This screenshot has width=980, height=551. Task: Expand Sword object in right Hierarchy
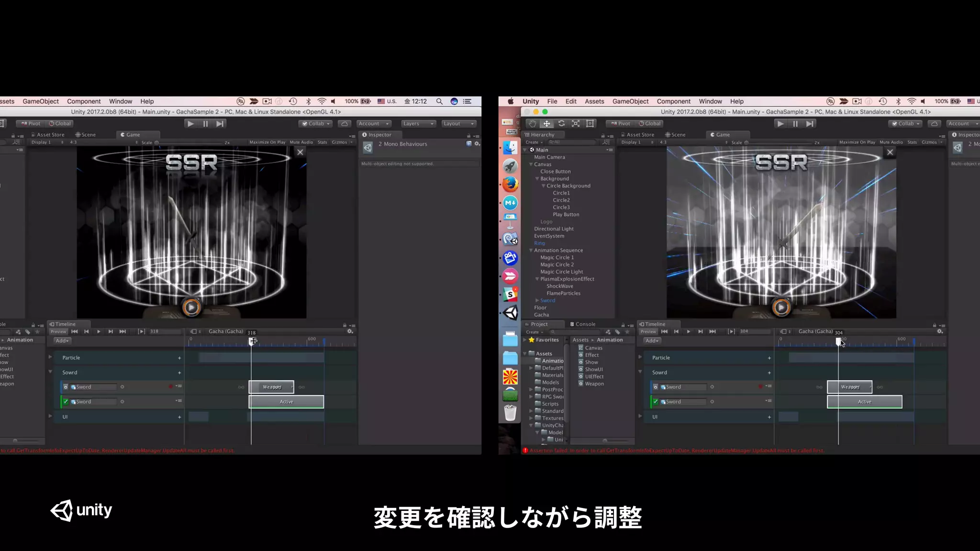click(x=537, y=300)
